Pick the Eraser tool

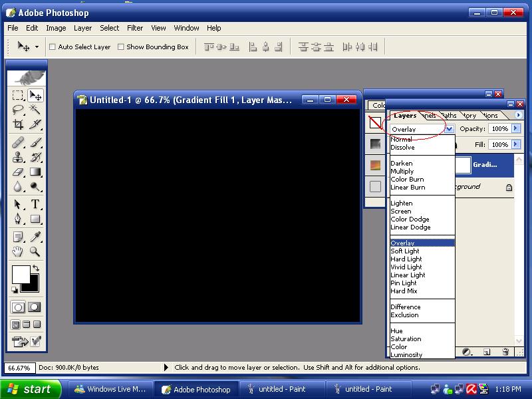[x=19, y=172]
